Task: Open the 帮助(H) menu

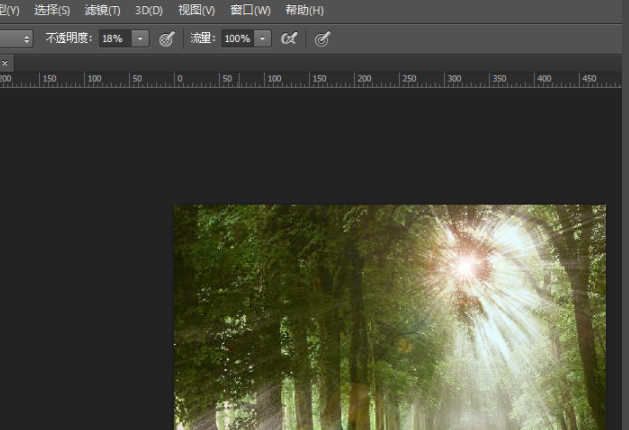Action: pos(304,10)
